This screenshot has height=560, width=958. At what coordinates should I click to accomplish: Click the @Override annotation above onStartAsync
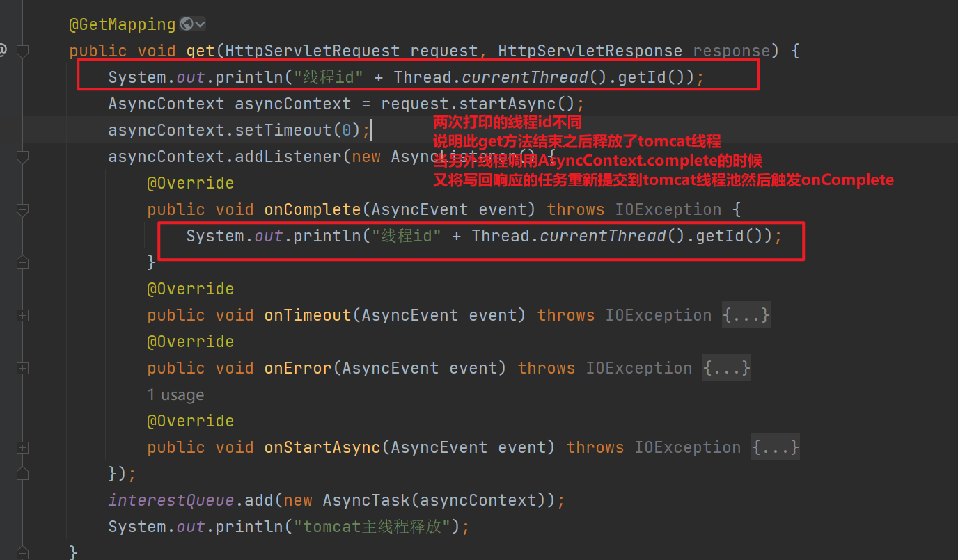coord(190,421)
